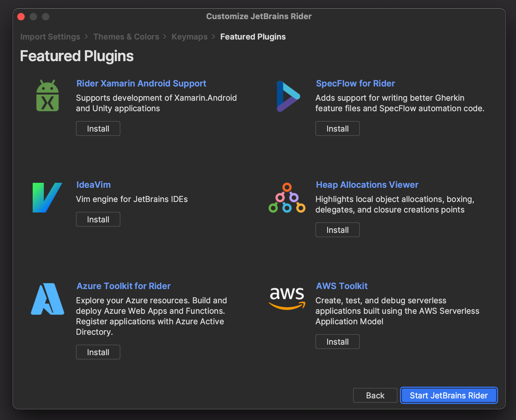Image resolution: width=516 pixels, height=420 pixels.
Task: Open Rider Xamarin Android Support title link
Action: click(x=141, y=83)
